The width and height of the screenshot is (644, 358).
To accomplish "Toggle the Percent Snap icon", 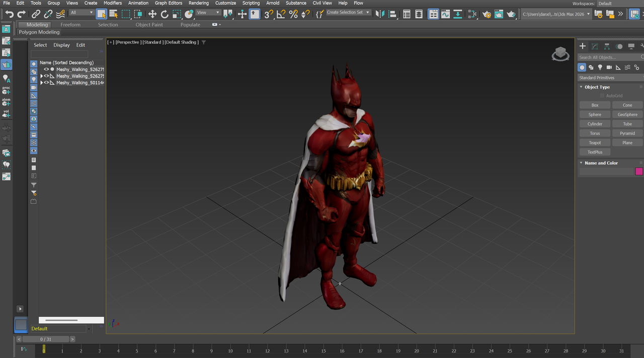I will point(293,14).
